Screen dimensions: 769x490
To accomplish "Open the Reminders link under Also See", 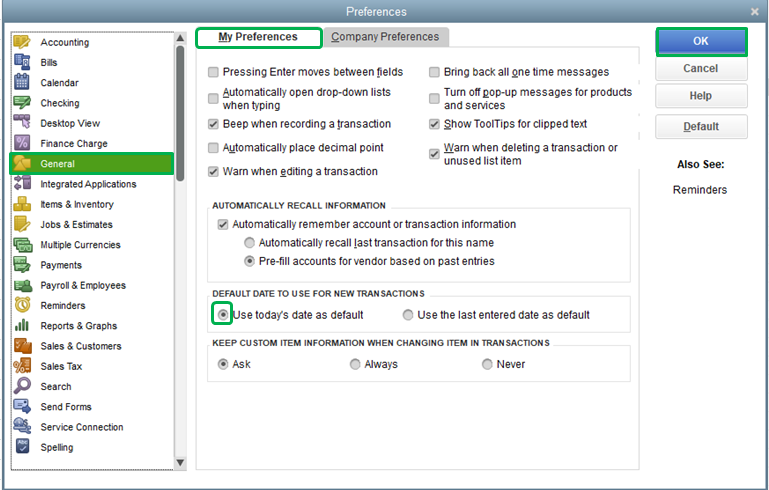I will pyautogui.click(x=700, y=190).
